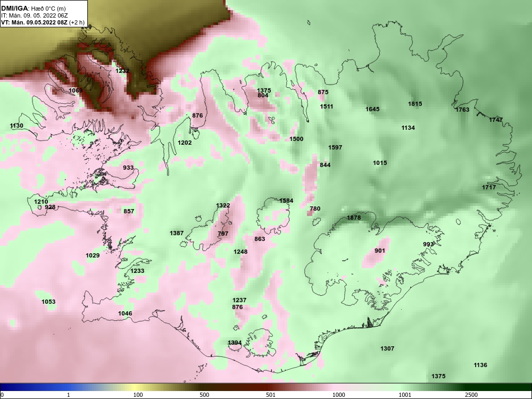
Task: Click the value 1069 on the map
Action: click(x=76, y=90)
